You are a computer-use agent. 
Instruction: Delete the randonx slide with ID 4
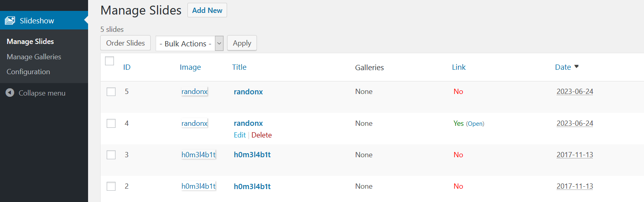pos(261,135)
